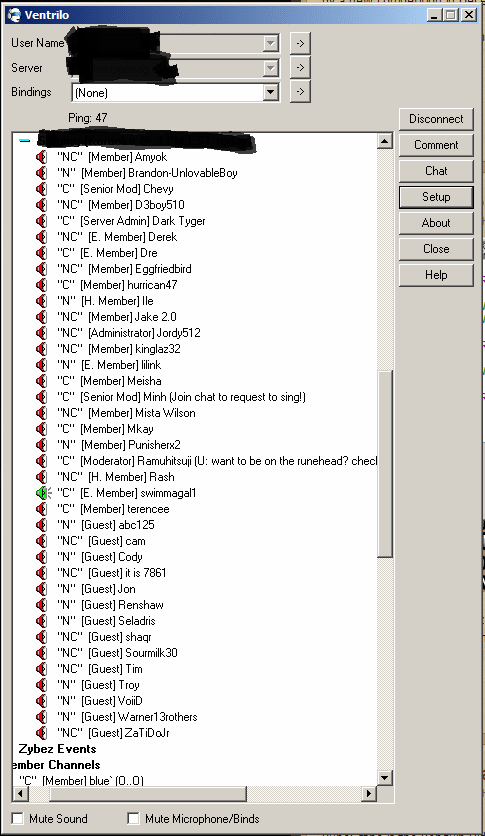
Task: Open the Server dropdown list
Action: [x=271, y=68]
